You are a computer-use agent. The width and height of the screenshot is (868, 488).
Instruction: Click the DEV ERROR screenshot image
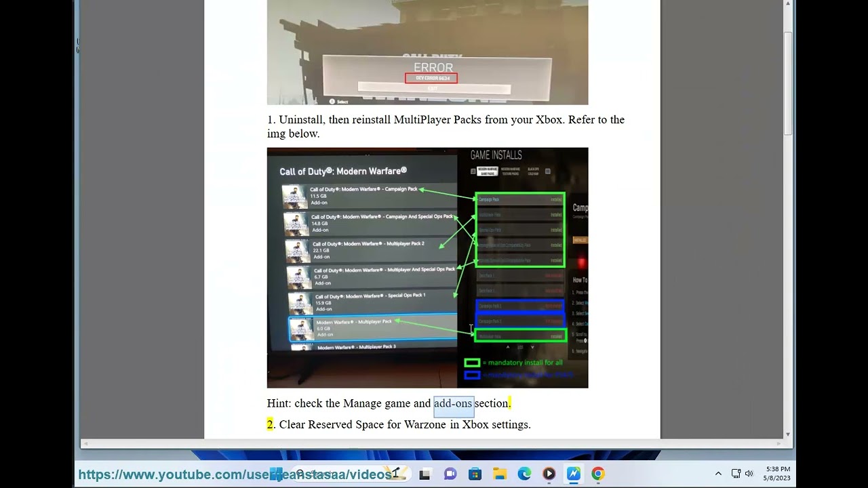pyautogui.click(x=427, y=52)
